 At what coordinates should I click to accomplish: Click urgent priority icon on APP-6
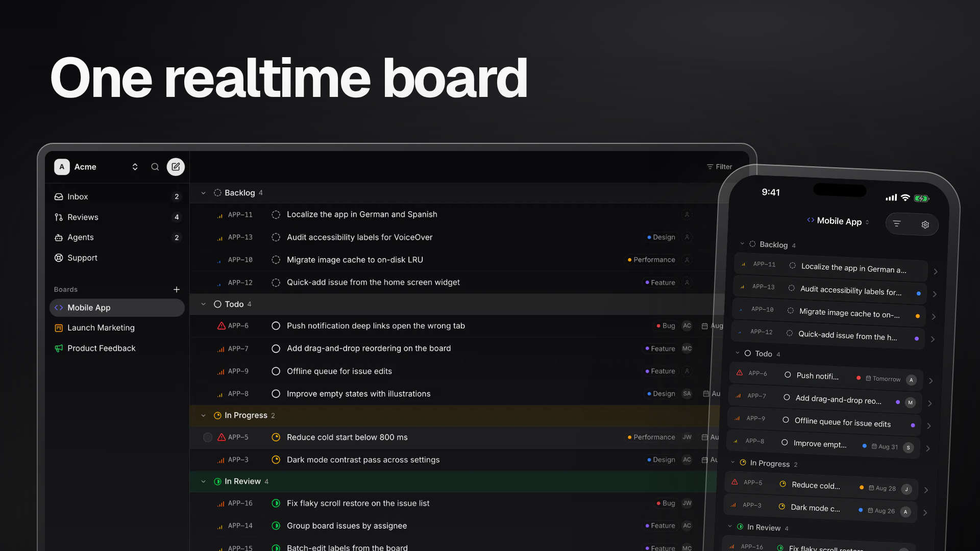point(221,325)
